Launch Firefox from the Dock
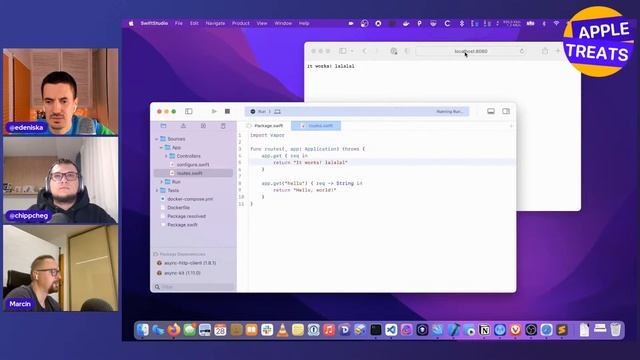640x360 pixels. pyautogui.click(x=174, y=330)
